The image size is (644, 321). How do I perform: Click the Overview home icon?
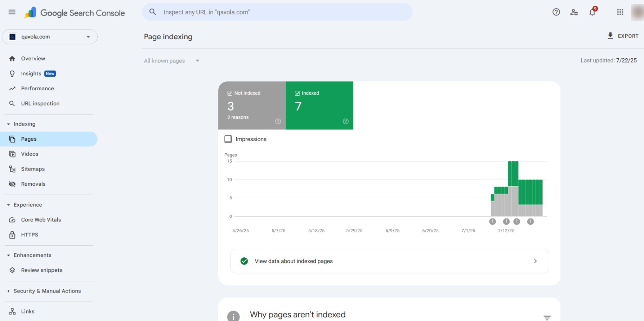pyautogui.click(x=12, y=59)
